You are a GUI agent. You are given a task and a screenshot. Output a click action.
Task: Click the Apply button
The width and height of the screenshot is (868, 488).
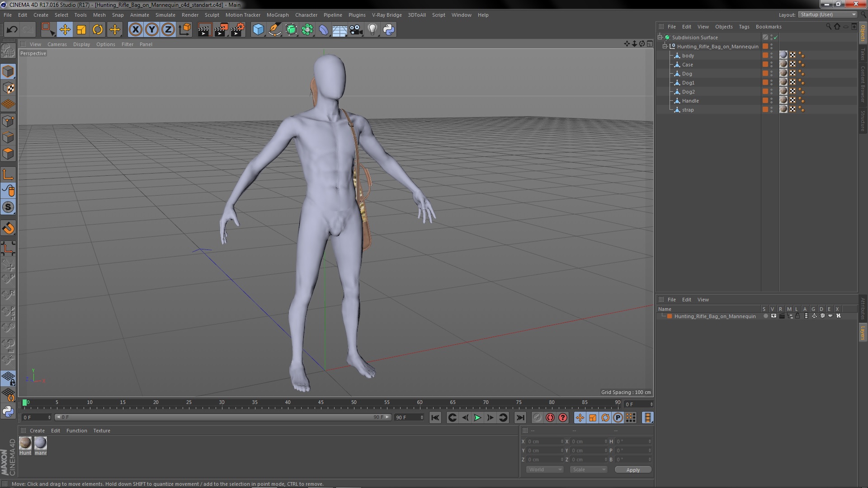point(633,470)
